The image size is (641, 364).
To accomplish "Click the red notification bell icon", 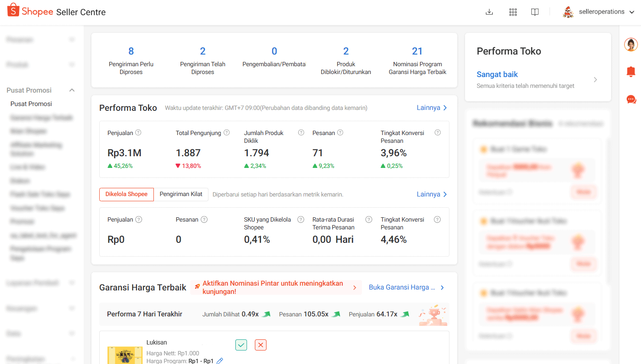I will tap(631, 72).
